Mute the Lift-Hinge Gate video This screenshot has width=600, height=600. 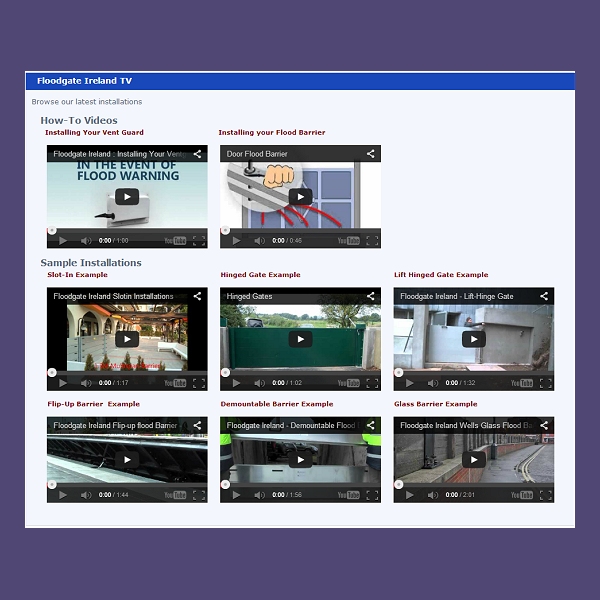[432, 383]
